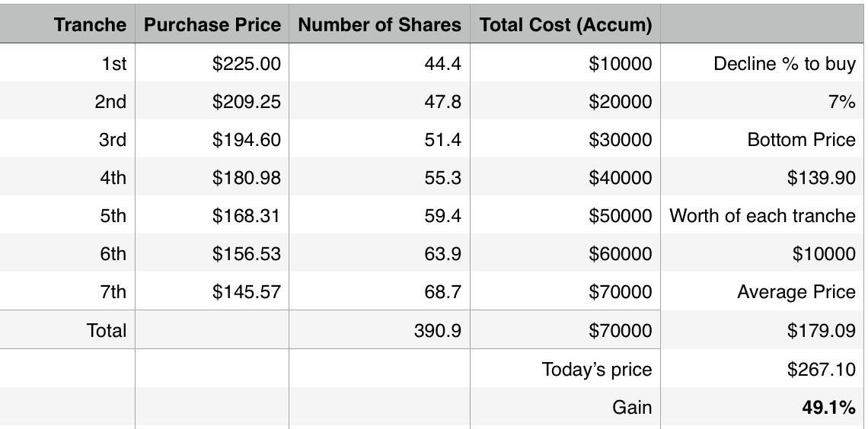Click the Total Cost (Accum) header

[566, 24]
